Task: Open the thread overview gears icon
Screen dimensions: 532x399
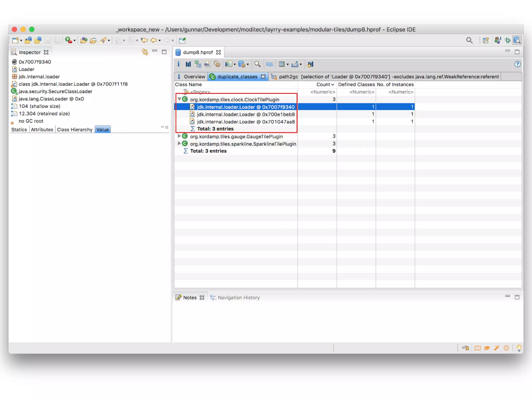Action: pyautogui.click(x=217, y=64)
